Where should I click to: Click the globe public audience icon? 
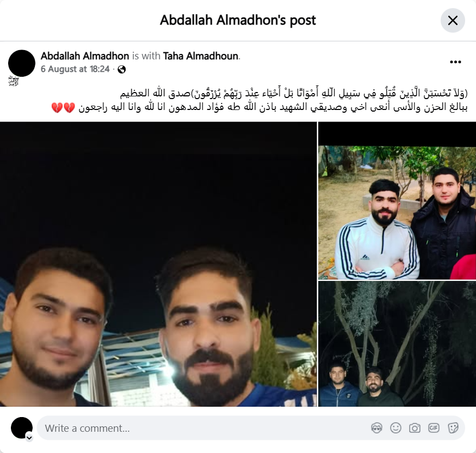(x=122, y=70)
